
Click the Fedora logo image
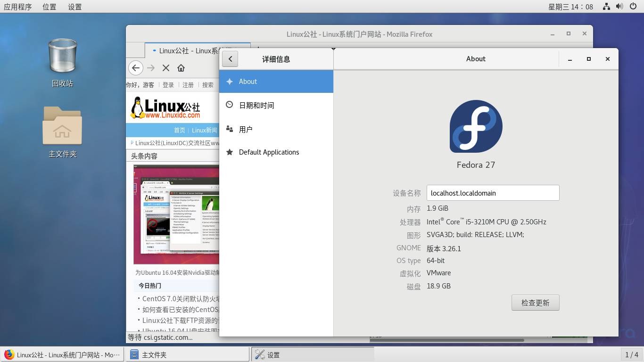point(476,126)
